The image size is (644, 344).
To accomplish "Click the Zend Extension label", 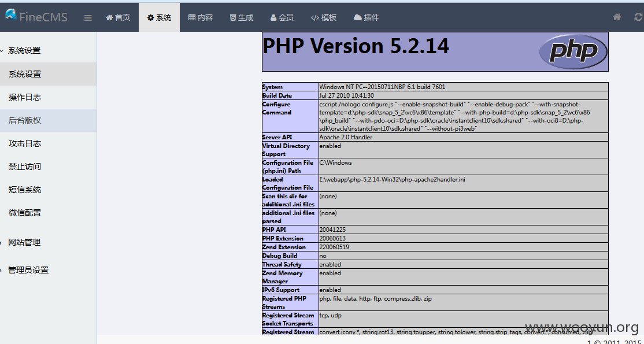I will (x=284, y=247).
